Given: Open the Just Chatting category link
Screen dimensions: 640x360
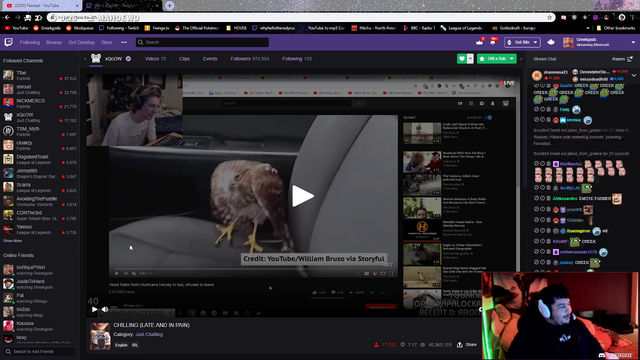Looking at the screenshot, I should tap(149, 334).
